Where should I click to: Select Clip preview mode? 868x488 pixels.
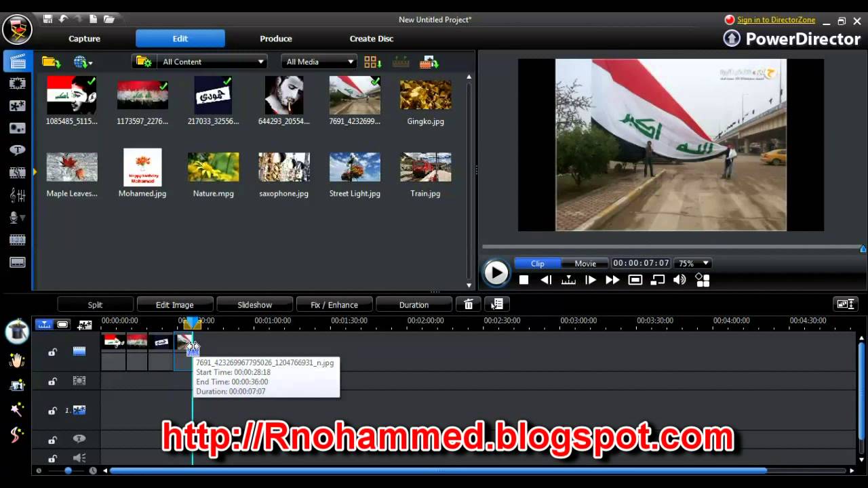pos(538,264)
